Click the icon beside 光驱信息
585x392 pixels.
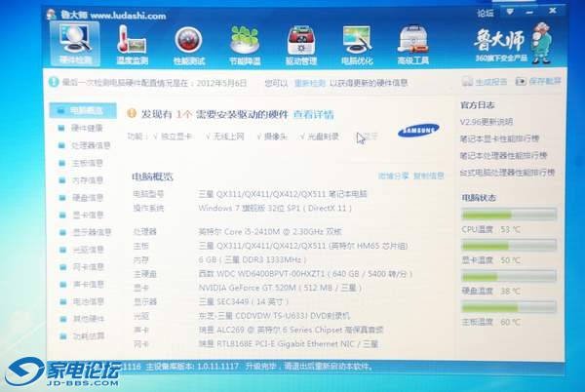point(62,250)
